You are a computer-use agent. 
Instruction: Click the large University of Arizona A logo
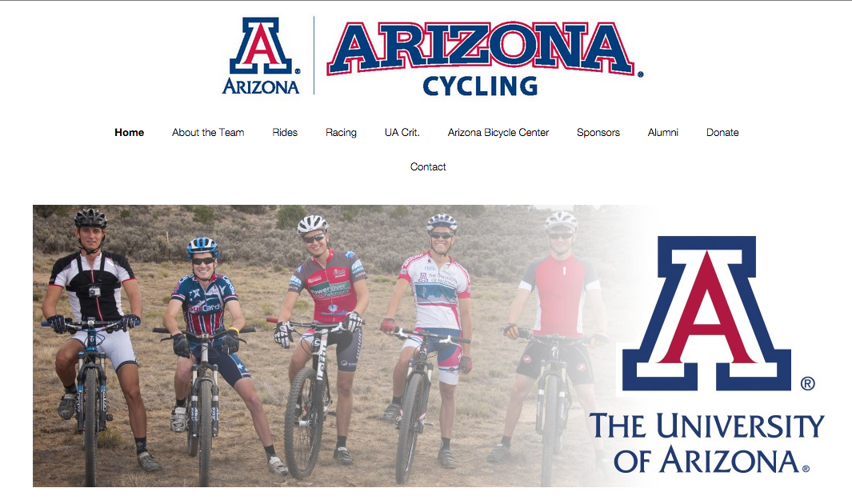point(706,314)
